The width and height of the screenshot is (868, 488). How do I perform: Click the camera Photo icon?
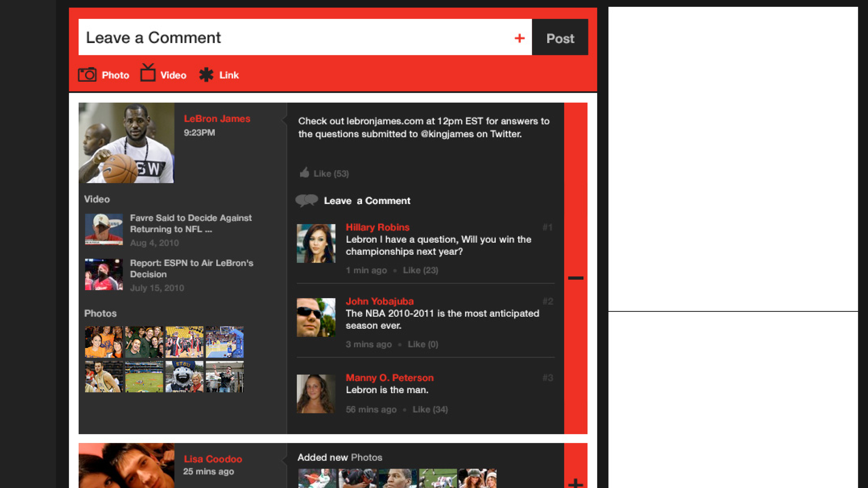(x=87, y=75)
